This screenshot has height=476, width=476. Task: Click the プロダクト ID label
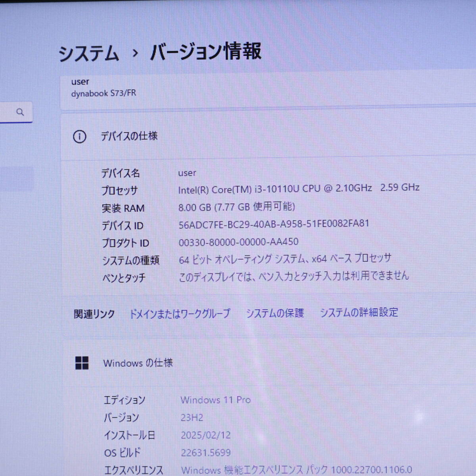(126, 243)
